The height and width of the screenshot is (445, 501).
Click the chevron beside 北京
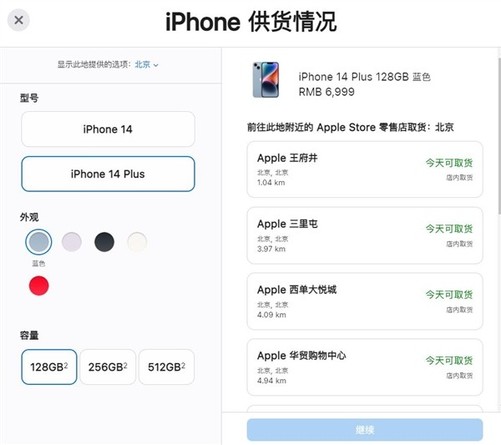[x=156, y=65]
